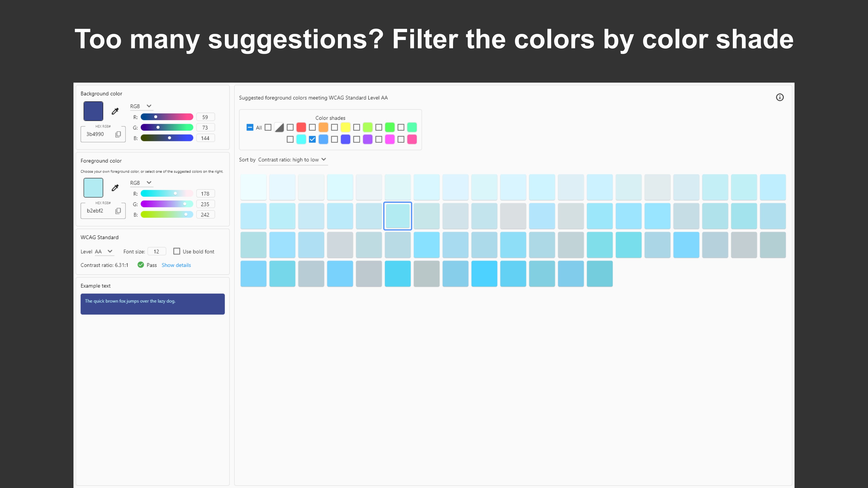Click the background red channel slider
The image size is (868, 488).
coord(167,117)
